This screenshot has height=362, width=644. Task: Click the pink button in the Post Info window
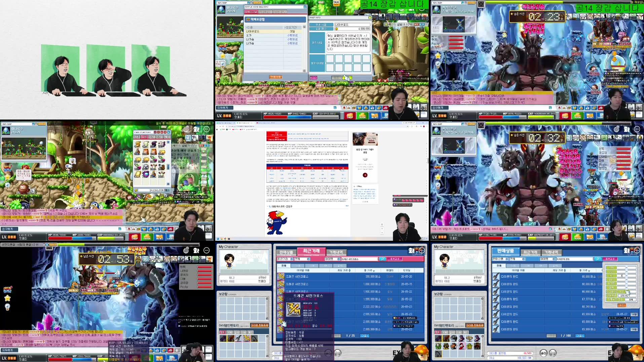313,78
